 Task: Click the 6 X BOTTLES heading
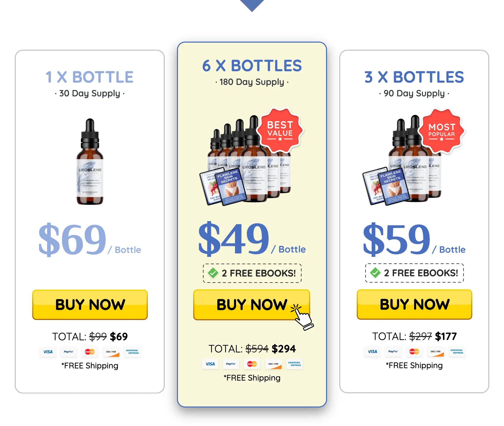tap(252, 66)
